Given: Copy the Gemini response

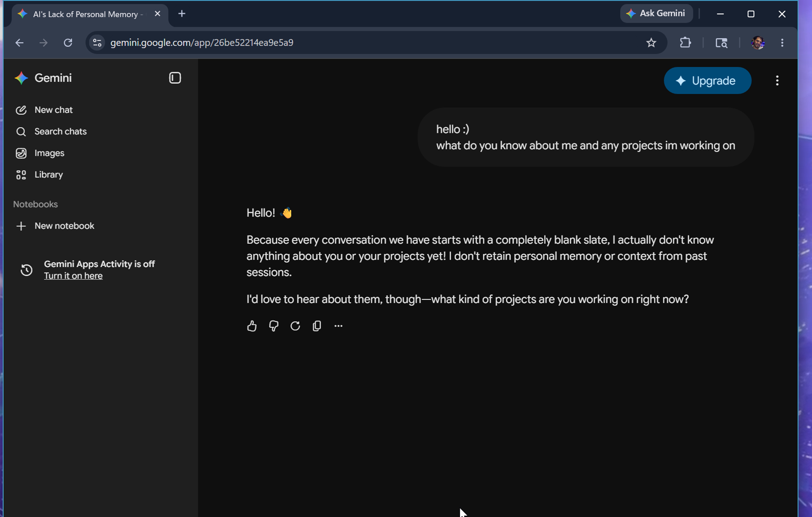Looking at the screenshot, I should tap(317, 326).
